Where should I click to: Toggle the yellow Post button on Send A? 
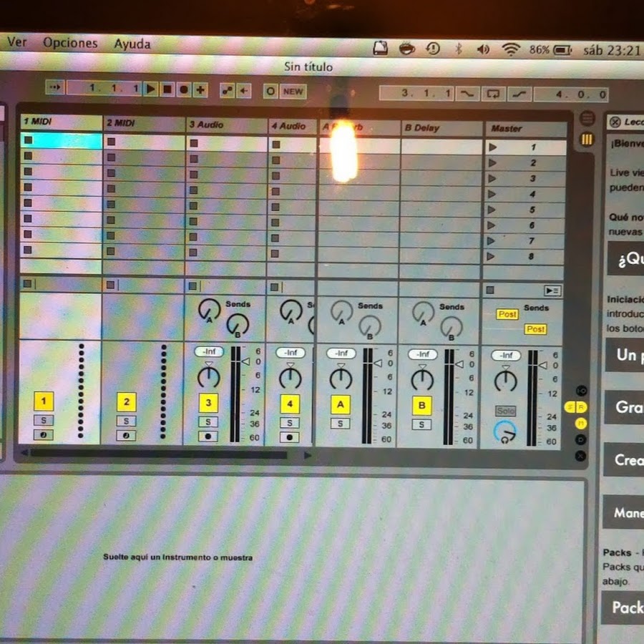(507, 314)
